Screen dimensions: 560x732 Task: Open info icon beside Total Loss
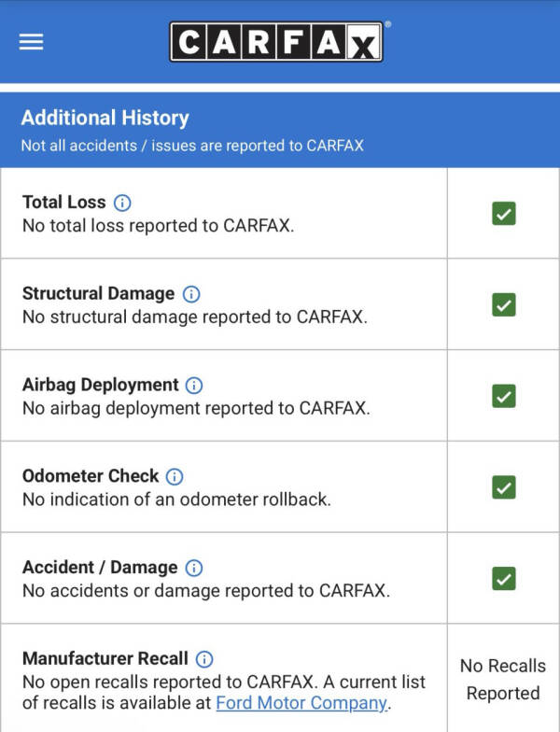click(x=122, y=202)
